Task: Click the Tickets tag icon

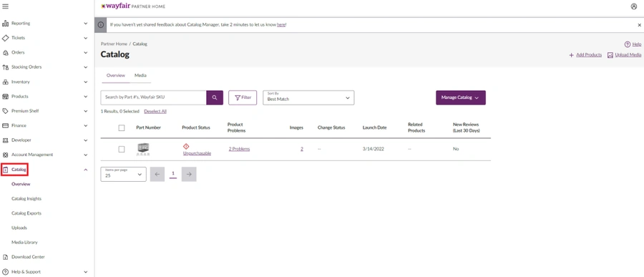Action: coord(5,38)
